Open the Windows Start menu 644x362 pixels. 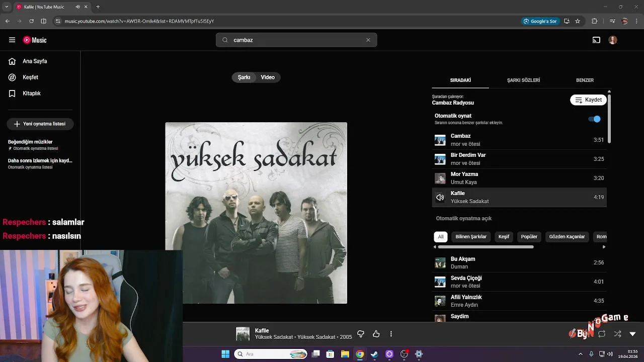click(x=225, y=354)
